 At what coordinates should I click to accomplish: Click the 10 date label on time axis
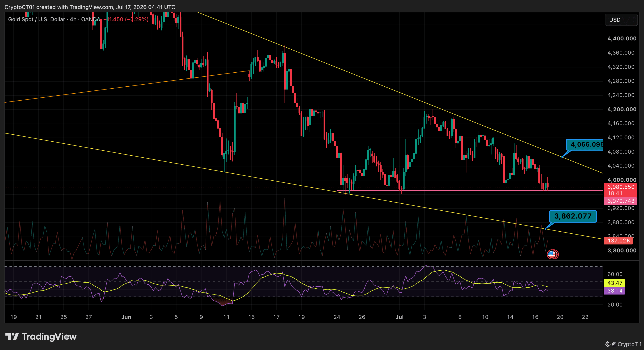coord(485,317)
